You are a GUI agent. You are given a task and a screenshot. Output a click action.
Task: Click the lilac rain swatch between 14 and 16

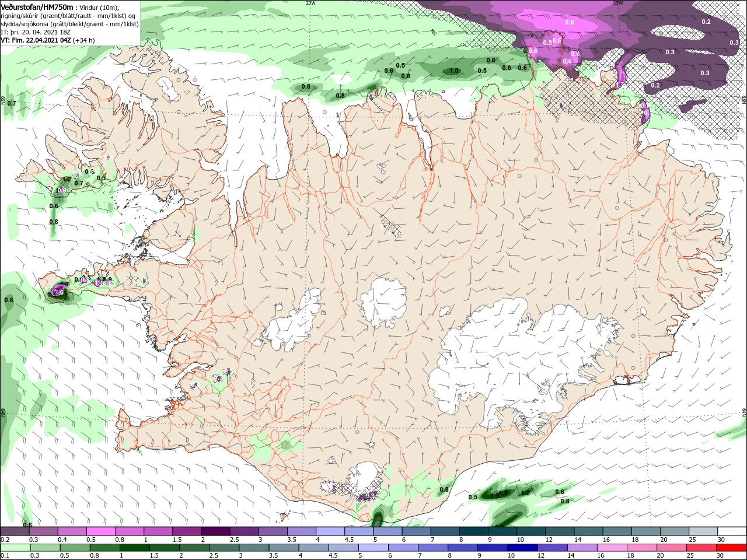[x=582, y=548]
